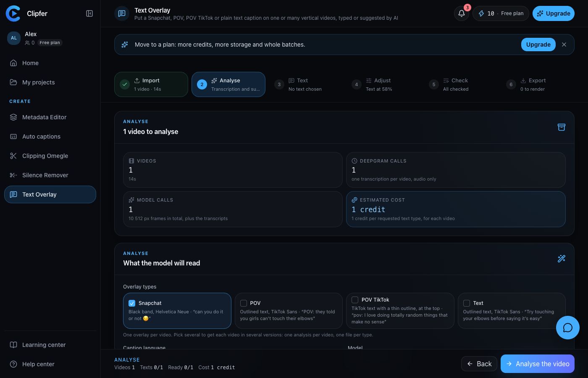Jump to the Export step
Image resolution: width=588 pixels, height=378 pixels.
pyautogui.click(x=538, y=84)
